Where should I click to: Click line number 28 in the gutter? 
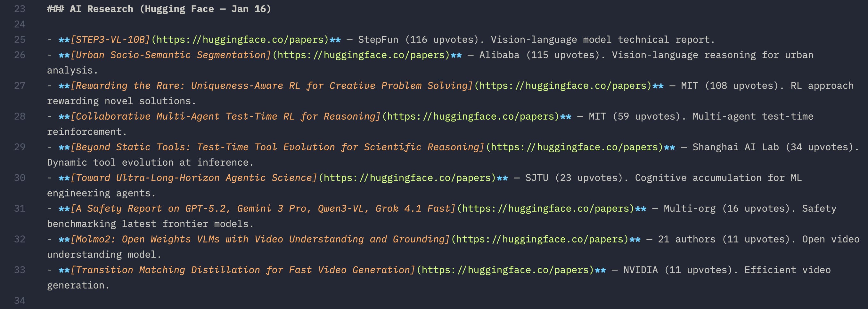[20, 116]
